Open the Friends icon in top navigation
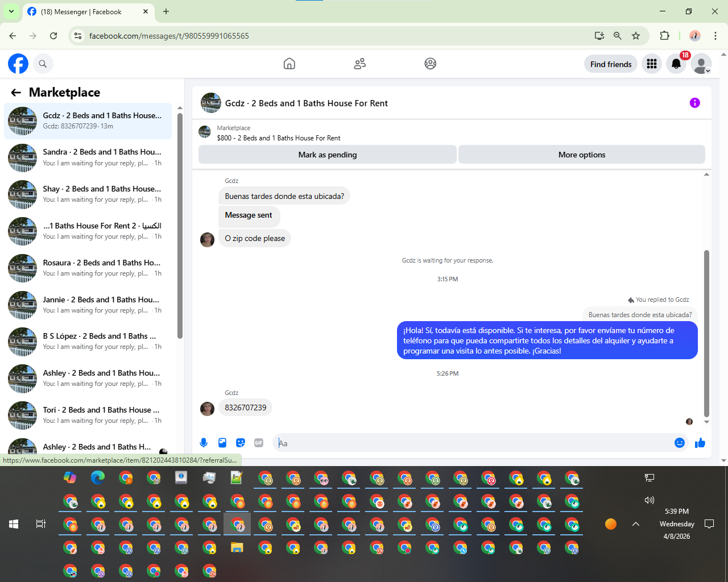 pos(359,64)
